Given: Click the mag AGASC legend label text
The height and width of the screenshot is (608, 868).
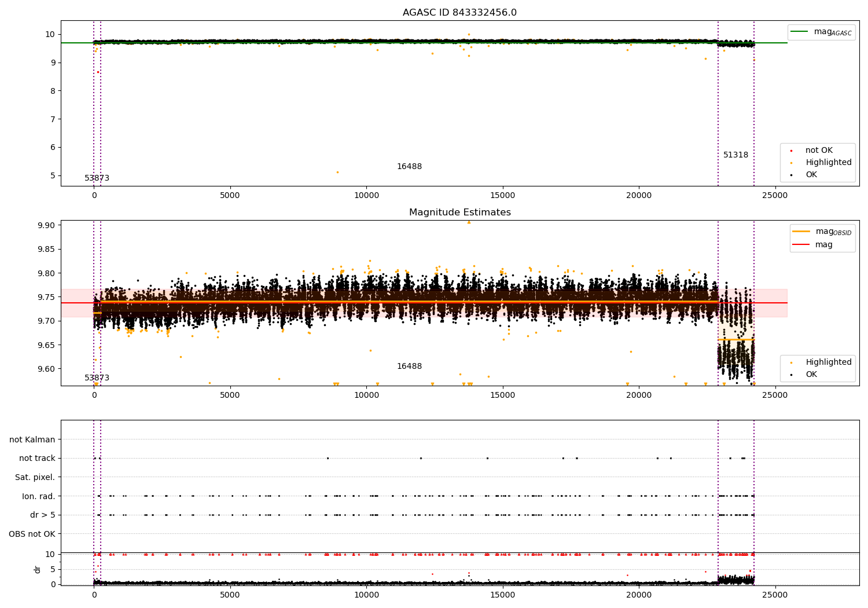Looking at the screenshot, I should pos(833,32).
